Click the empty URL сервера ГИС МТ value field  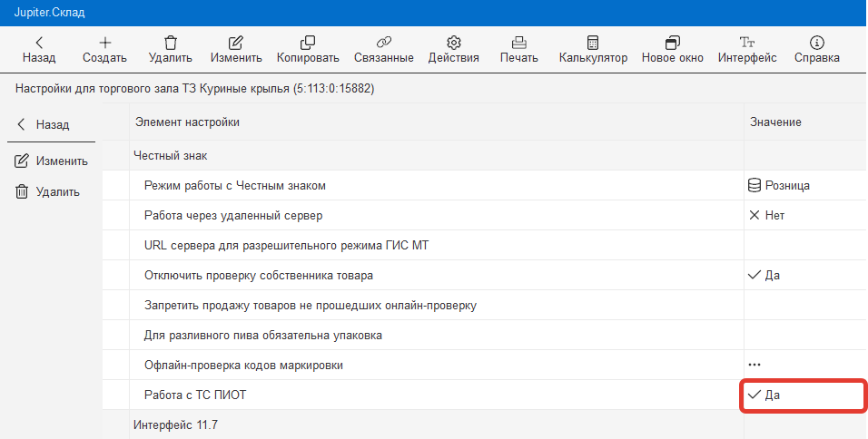click(803, 246)
